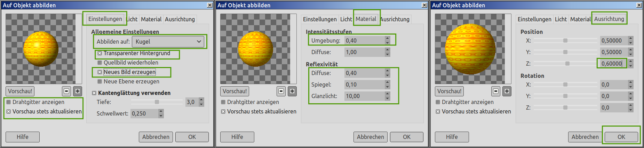Open the Abbilden auf Kugel dropdown
644x148 pixels.
pos(168,42)
